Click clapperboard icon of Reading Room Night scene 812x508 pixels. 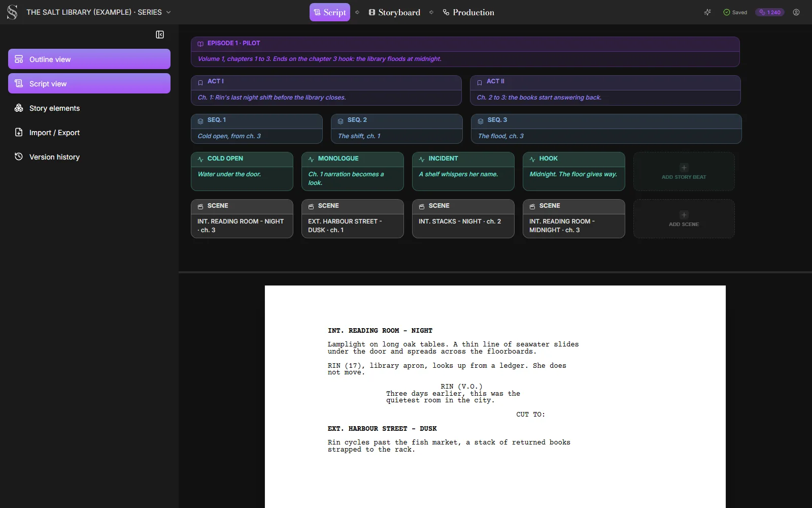coord(200,206)
